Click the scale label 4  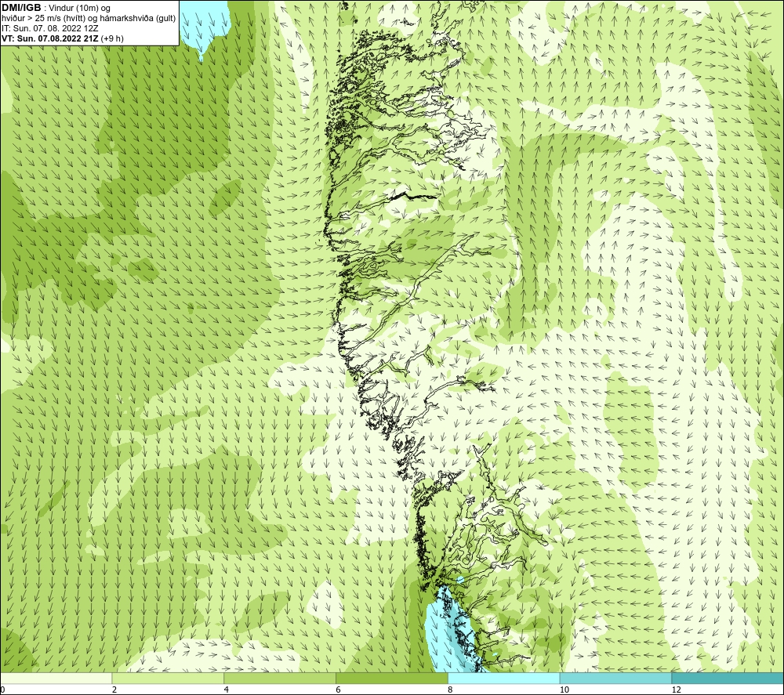click(227, 690)
